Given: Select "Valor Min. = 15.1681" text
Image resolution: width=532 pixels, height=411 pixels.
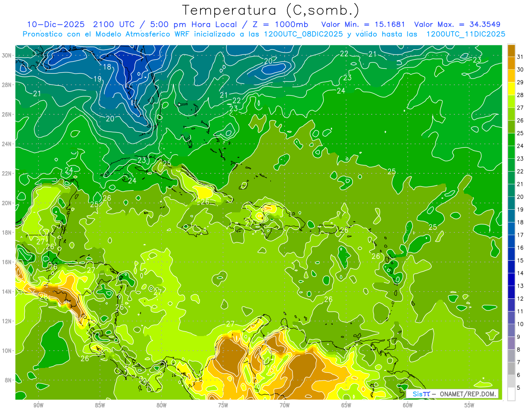Looking at the screenshot, I should 363,24.
